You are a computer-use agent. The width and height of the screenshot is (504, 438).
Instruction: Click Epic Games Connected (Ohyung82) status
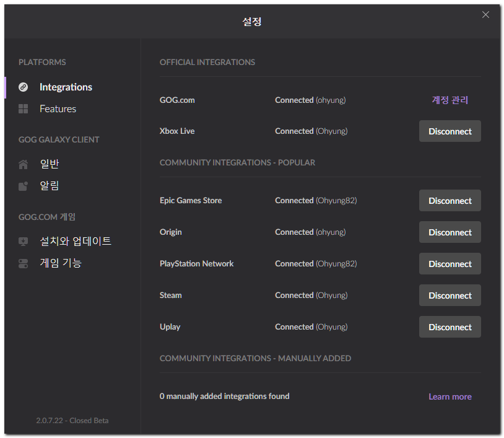[x=316, y=200]
